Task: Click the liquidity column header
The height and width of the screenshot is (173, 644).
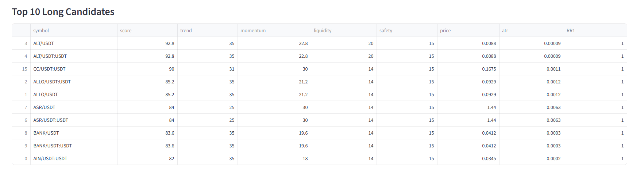Action: click(323, 31)
